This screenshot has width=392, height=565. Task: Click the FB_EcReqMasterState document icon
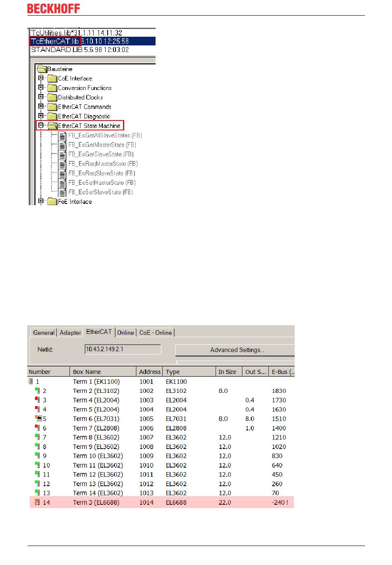(62, 164)
